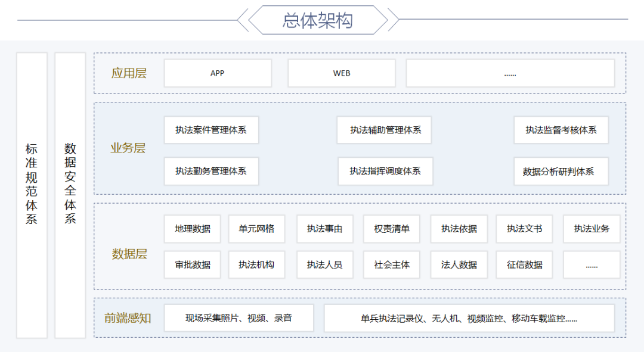Choose the 执法指挥调度体系 block

click(x=385, y=171)
